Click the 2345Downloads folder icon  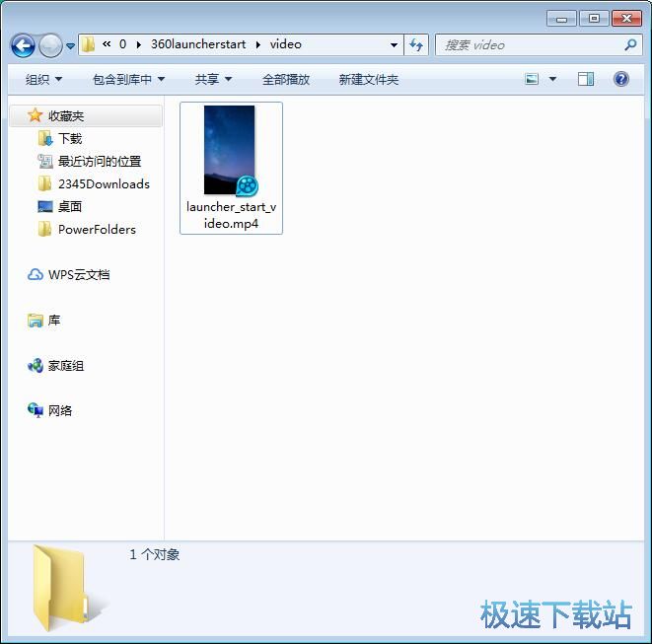tap(45, 183)
